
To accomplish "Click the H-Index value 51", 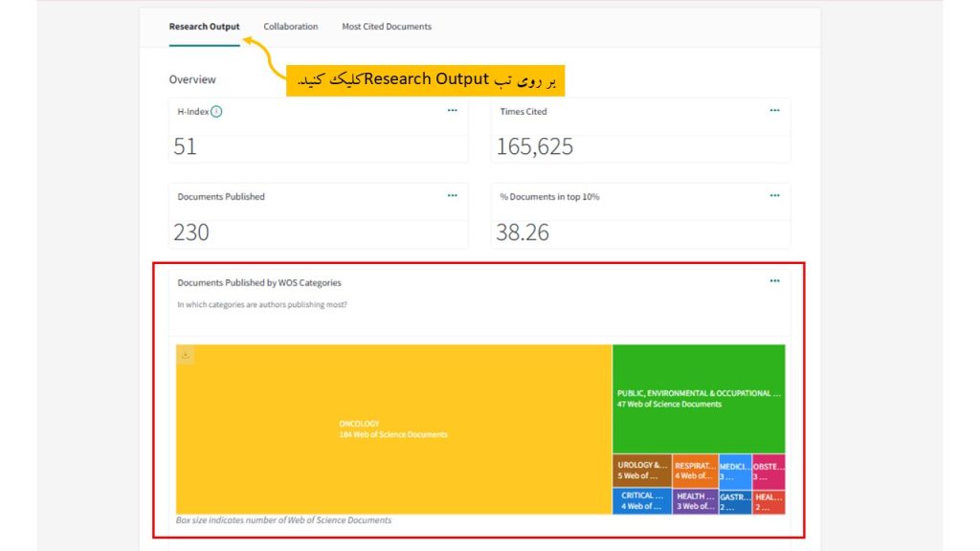I will pos(186,147).
